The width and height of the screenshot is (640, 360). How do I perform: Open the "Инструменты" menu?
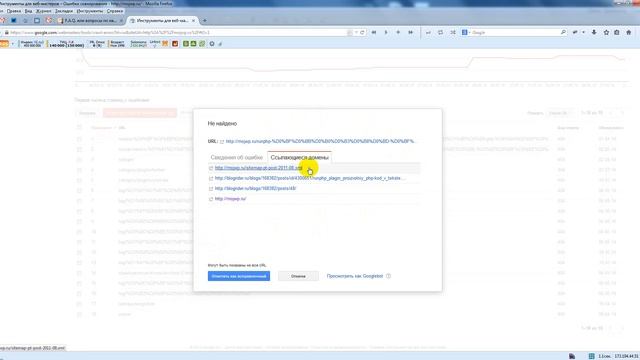tap(90, 11)
